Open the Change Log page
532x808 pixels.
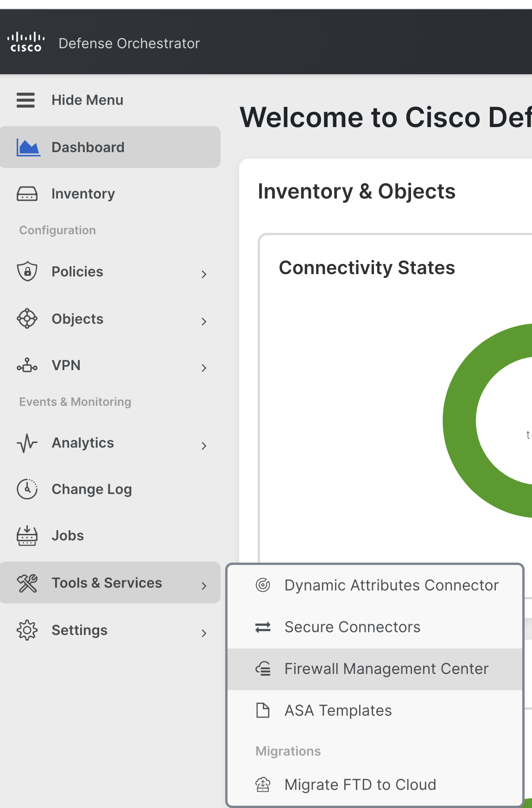coord(110,489)
